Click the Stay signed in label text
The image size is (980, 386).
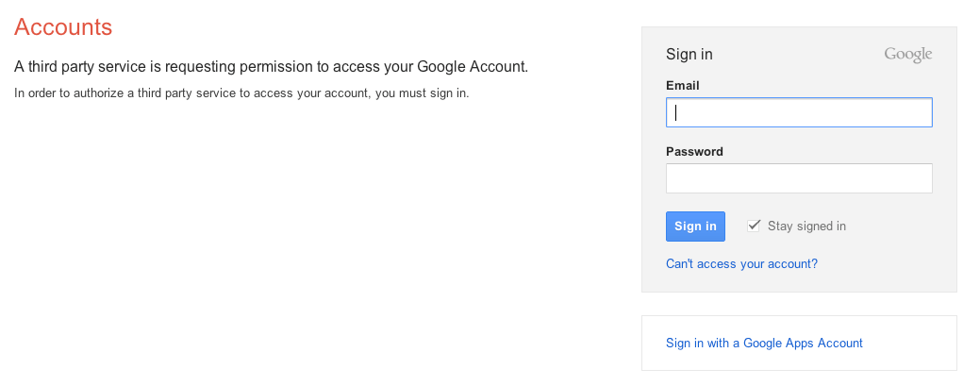806,227
